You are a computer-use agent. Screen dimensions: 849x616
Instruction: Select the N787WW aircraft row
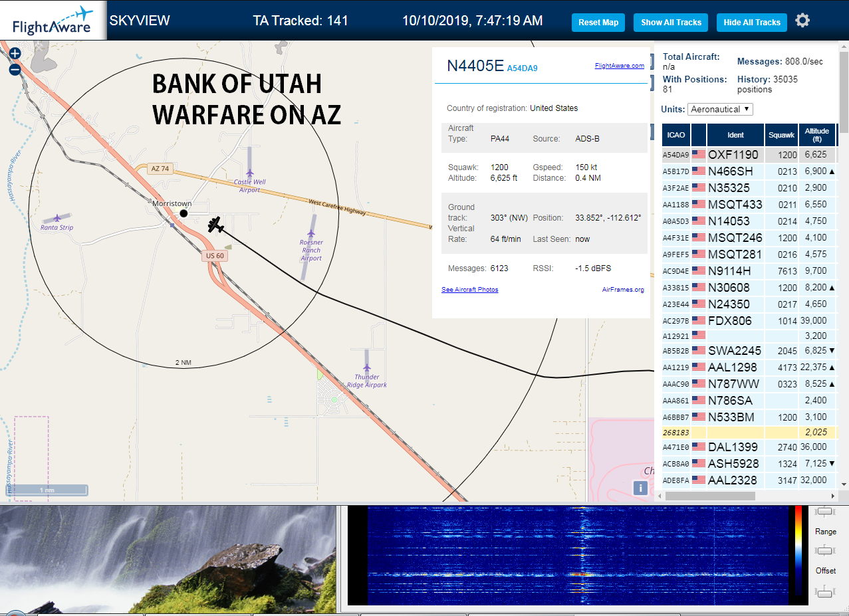(749, 383)
